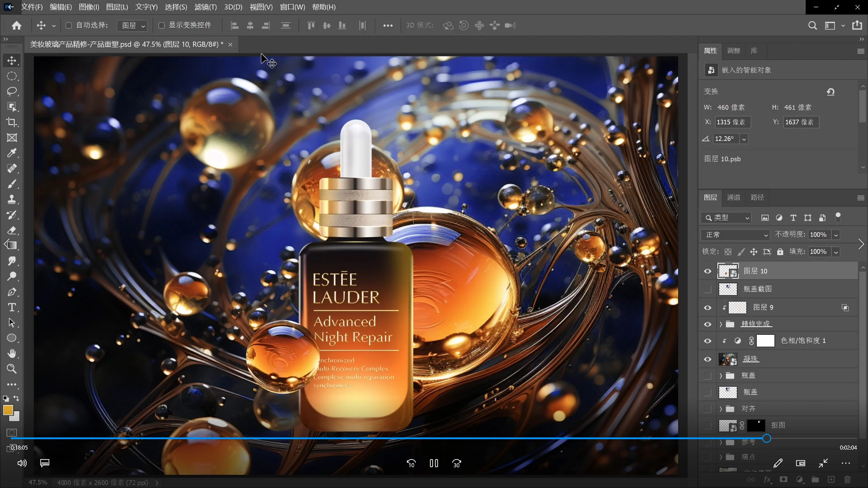Enable the 显示变换控件 checkbox
The image size is (868, 488).
point(161,25)
